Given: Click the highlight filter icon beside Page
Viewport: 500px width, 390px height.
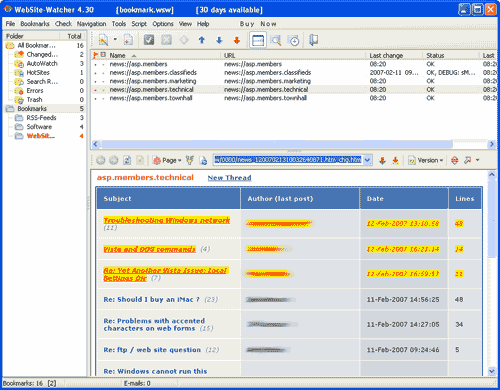Looking at the screenshot, I should click(x=190, y=160).
